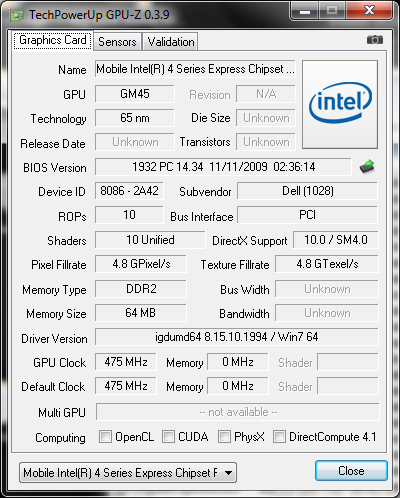
Task: Click the Driver Version field igdumd64
Action: tap(237, 337)
